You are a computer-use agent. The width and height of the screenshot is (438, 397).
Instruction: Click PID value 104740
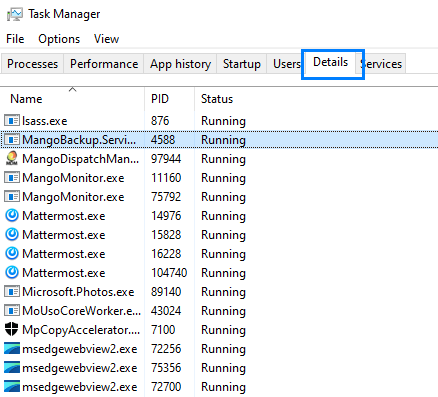(x=169, y=273)
